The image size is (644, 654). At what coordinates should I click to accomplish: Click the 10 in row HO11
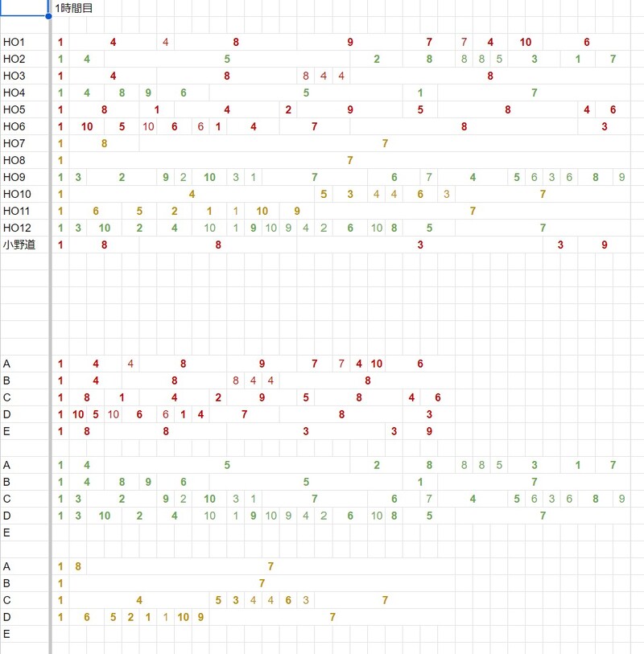[x=262, y=211]
